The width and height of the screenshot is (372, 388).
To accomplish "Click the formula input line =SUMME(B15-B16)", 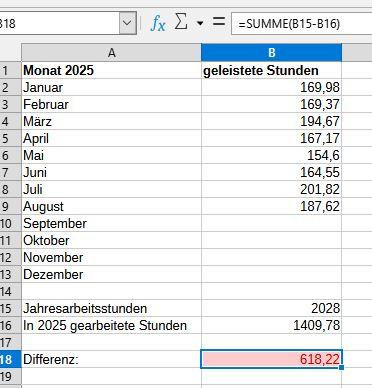I will [x=301, y=23].
